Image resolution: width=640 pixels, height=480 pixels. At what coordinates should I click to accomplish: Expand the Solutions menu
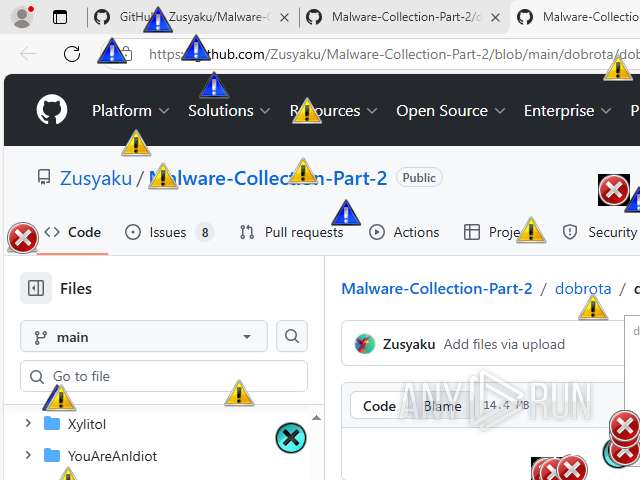click(x=229, y=111)
